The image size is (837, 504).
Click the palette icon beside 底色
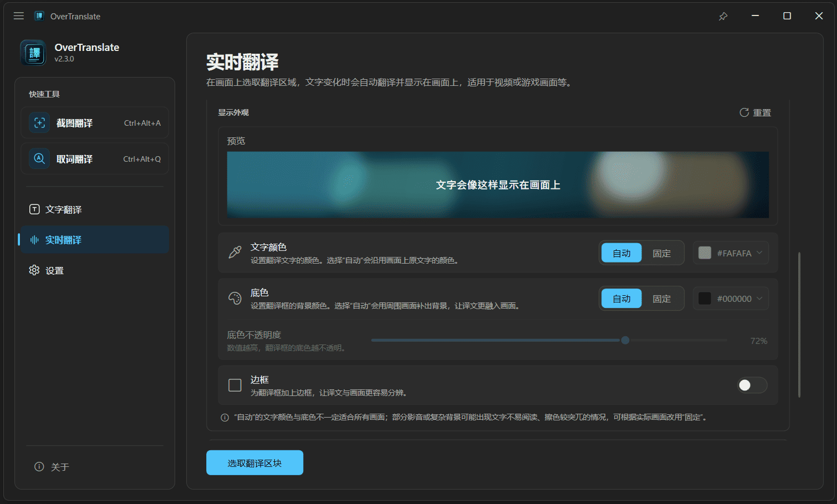coord(235,298)
